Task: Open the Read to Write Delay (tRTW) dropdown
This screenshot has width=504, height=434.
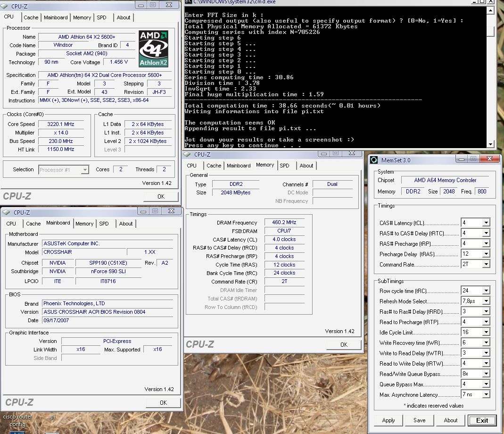Action: click(486, 363)
